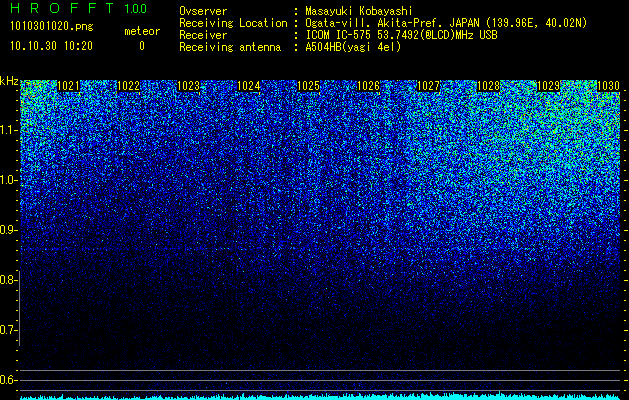Image resolution: width=629 pixels, height=400 pixels.
Task: Click the Receiver label
Action: pos(203,35)
